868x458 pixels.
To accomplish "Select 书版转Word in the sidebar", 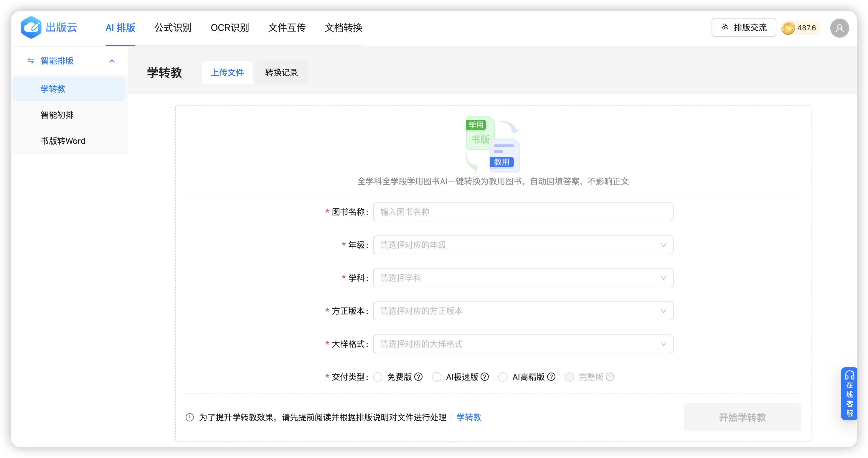I will click(69, 141).
